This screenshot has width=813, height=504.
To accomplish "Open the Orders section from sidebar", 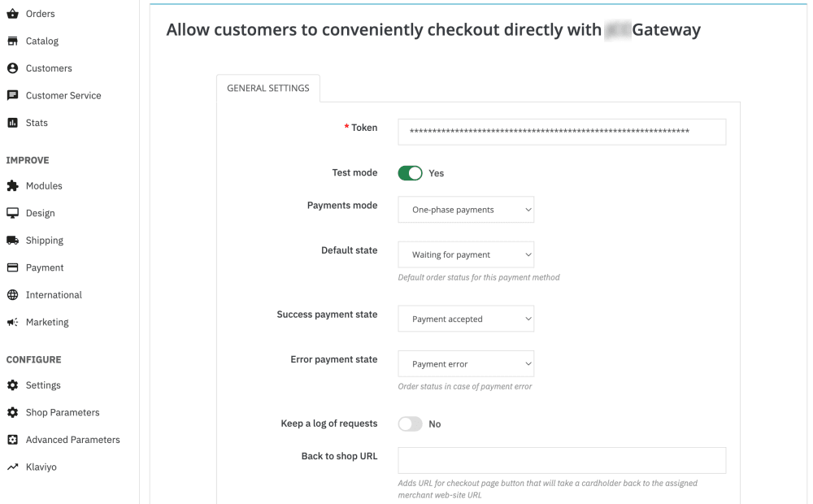I will [38, 13].
